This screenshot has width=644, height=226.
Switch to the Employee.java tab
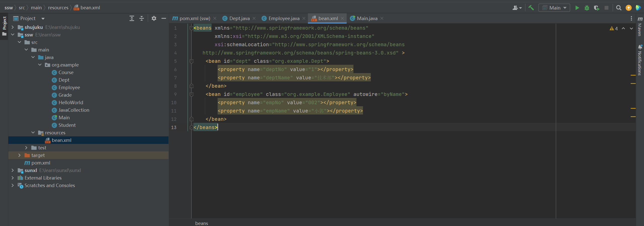[284, 18]
